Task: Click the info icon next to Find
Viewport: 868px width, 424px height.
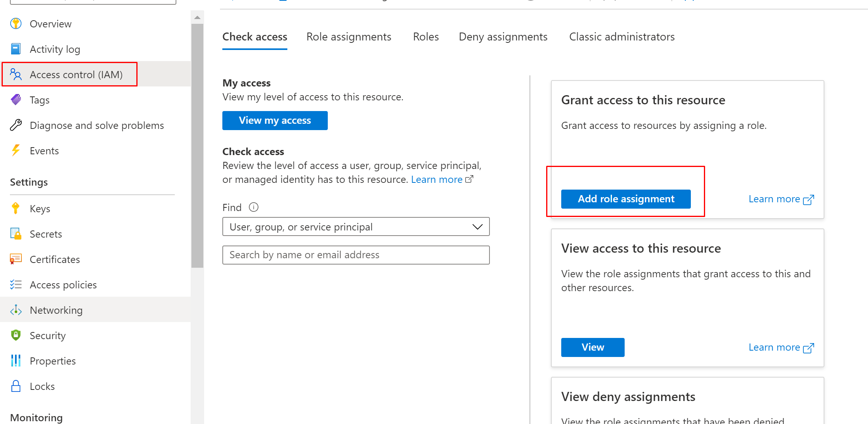Action: coord(254,207)
